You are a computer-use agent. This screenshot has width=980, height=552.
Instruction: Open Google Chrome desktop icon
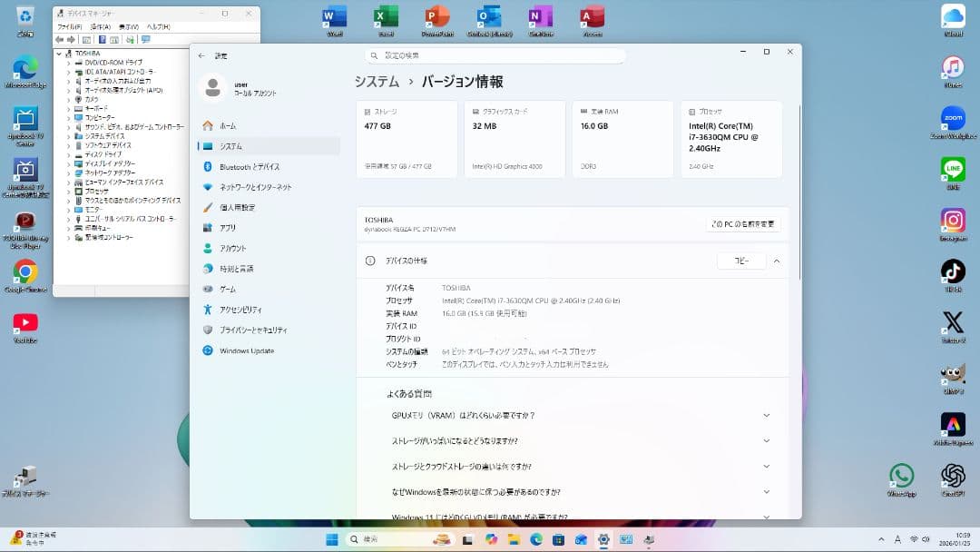[25, 276]
